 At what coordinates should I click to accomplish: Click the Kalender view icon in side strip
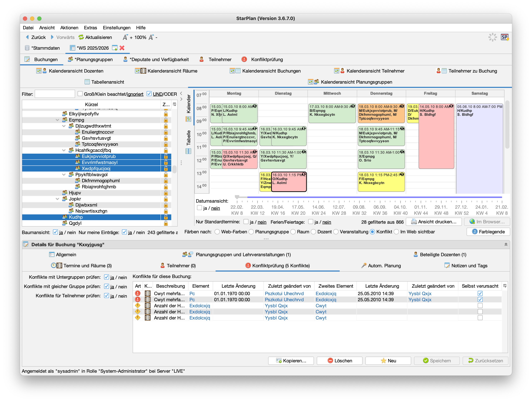pos(188,119)
